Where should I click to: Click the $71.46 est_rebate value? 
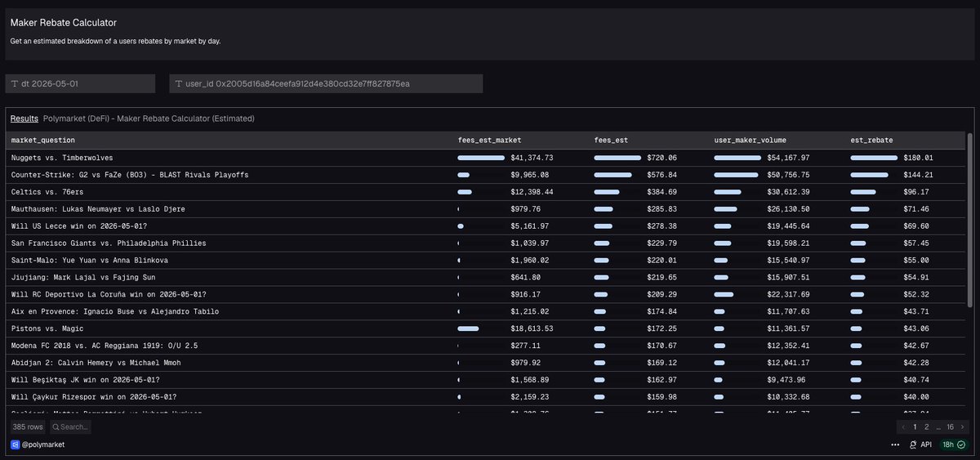coord(916,209)
